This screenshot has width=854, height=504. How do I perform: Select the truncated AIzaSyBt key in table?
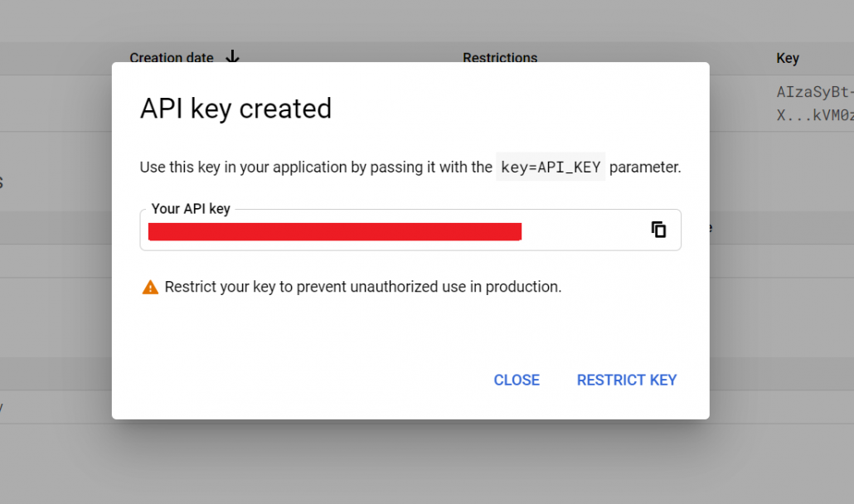tap(815, 91)
